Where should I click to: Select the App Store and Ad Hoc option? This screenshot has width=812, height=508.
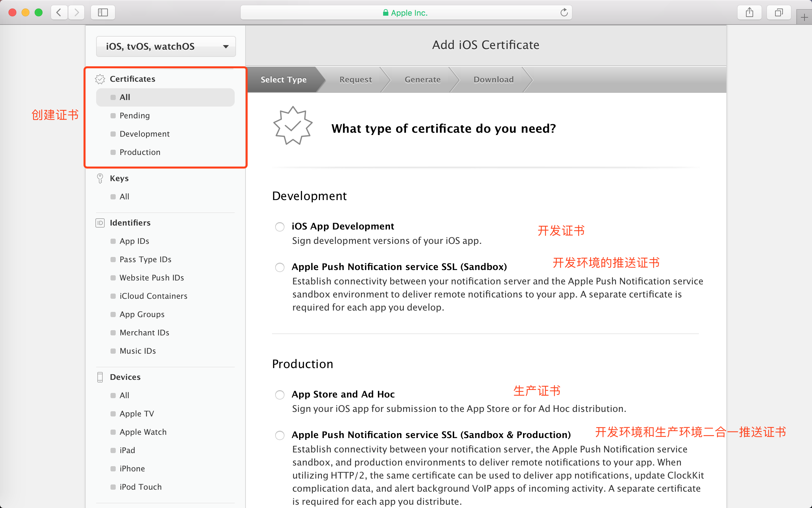click(280, 395)
